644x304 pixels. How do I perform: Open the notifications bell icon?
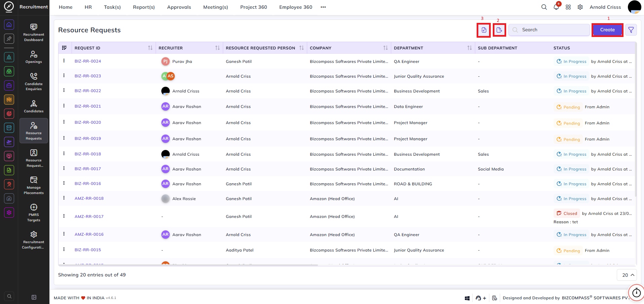click(x=556, y=7)
